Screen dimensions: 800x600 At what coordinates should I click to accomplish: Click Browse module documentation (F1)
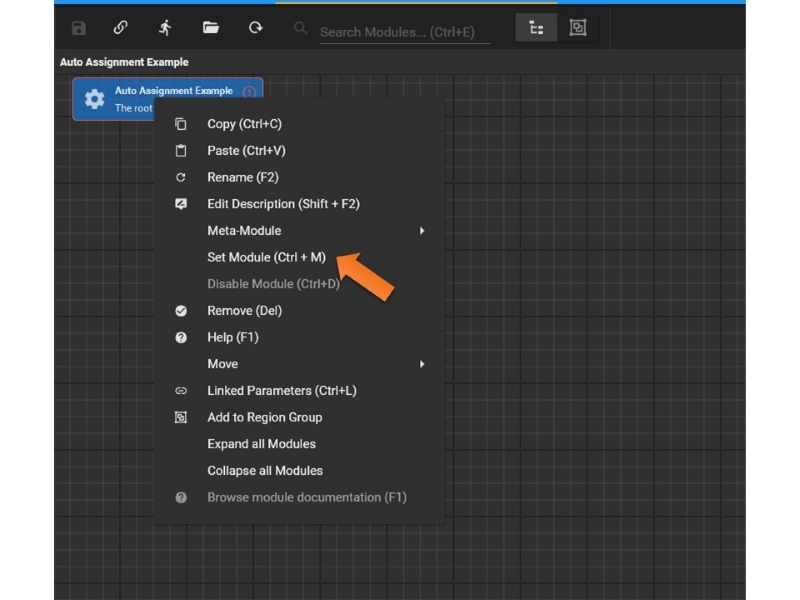pos(299,497)
